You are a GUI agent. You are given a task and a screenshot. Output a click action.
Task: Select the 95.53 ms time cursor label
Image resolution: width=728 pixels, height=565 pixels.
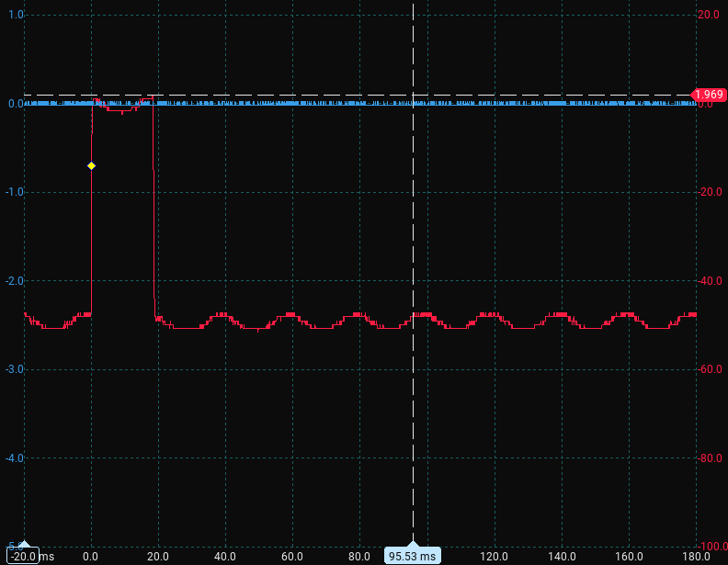pyautogui.click(x=413, y=556)
